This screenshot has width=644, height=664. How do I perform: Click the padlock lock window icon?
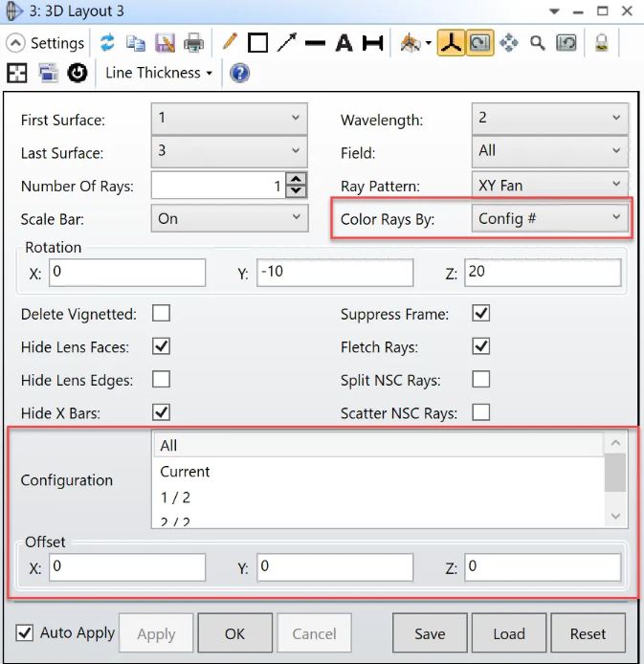tap(602, 43)
